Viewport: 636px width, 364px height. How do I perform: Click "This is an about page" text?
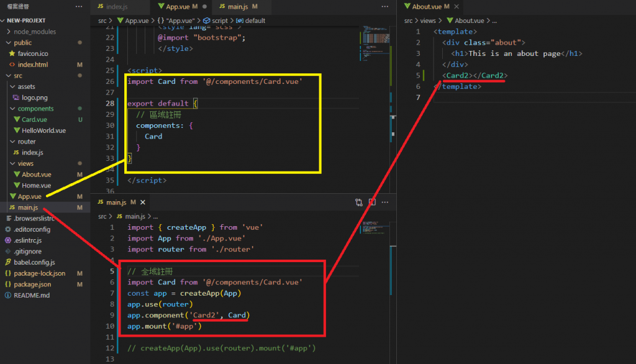tap(514, 53)
